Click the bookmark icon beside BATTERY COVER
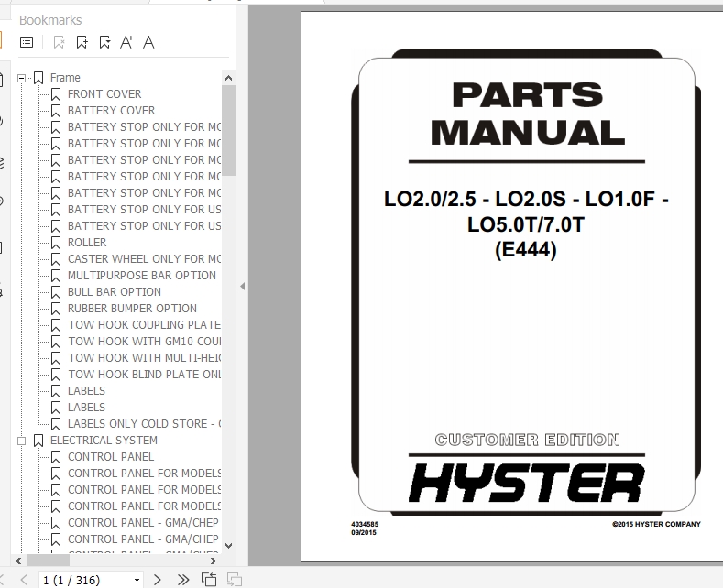This screenshot has height=588, width=723. tap(56, 111)
